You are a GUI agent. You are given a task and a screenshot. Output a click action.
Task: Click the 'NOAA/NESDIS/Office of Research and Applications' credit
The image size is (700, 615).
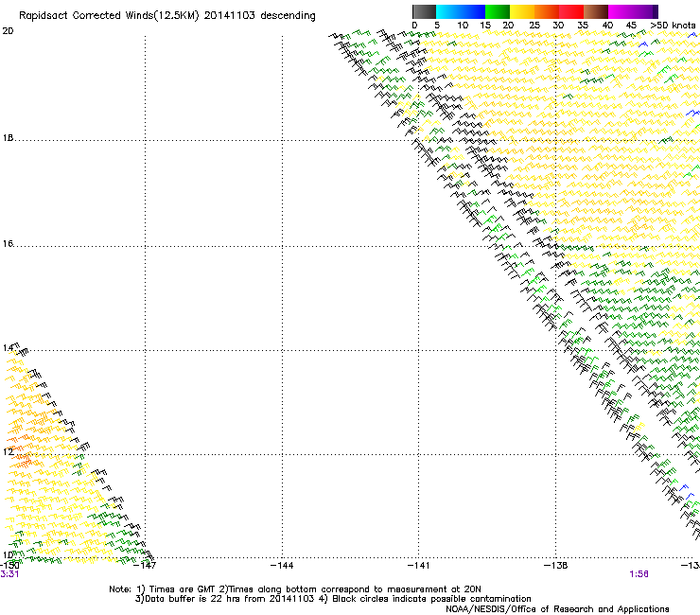click(557, 608)
